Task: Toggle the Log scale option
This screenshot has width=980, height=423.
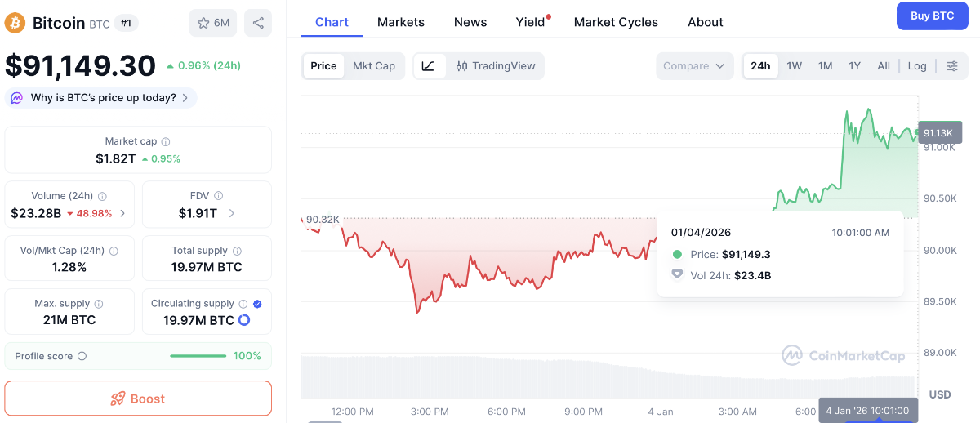Action: pyautogui.click(x=917, y=66)
